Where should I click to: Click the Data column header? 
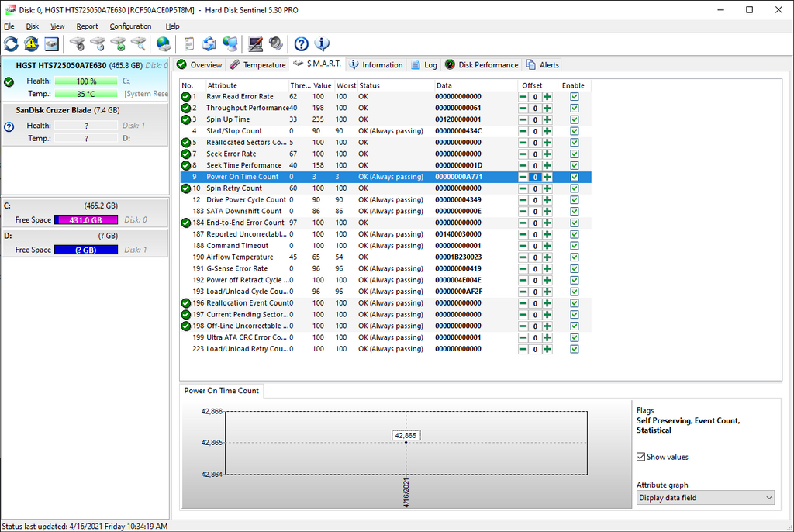click(x=476, y=85)
